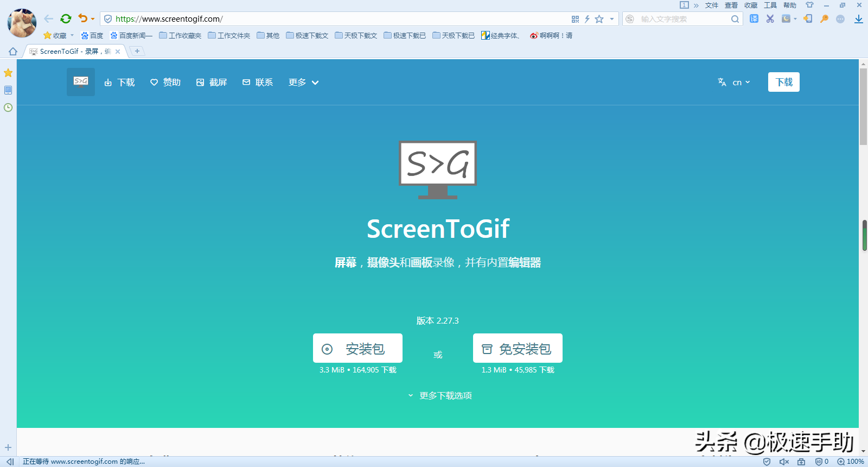Viewport: 868px width, 467px height.
Task: Open the 啊啊啊 Weibo bookmark
Action: (x=551, y=35)
